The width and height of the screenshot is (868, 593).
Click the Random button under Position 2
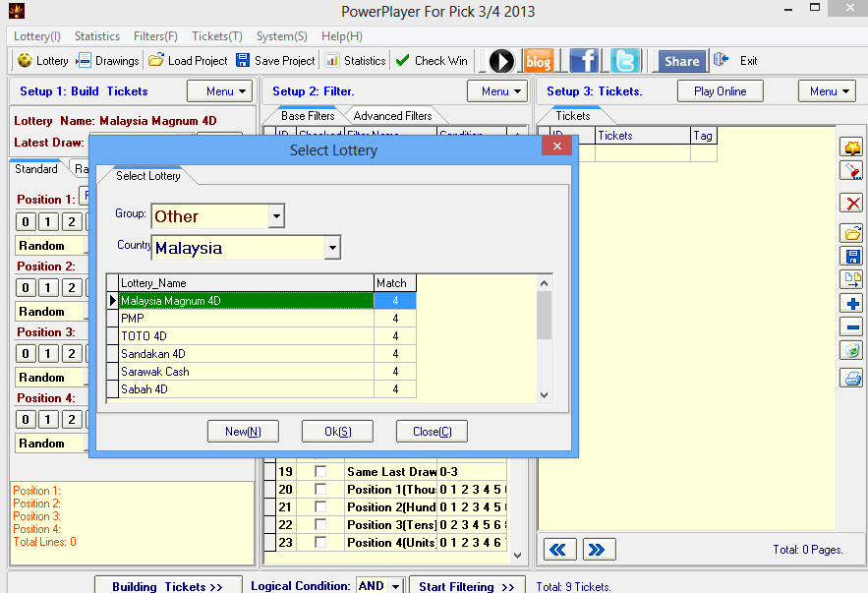[51, 311]
